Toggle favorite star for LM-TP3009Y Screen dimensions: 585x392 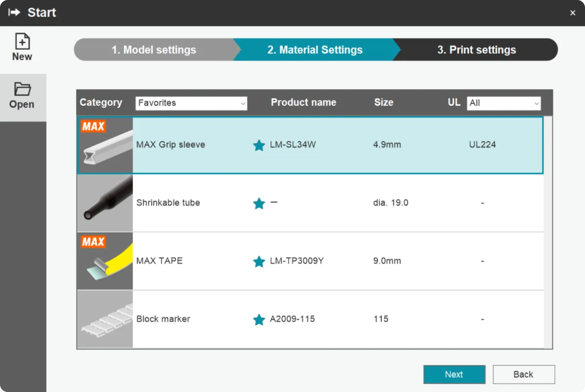tap(259, 262)
